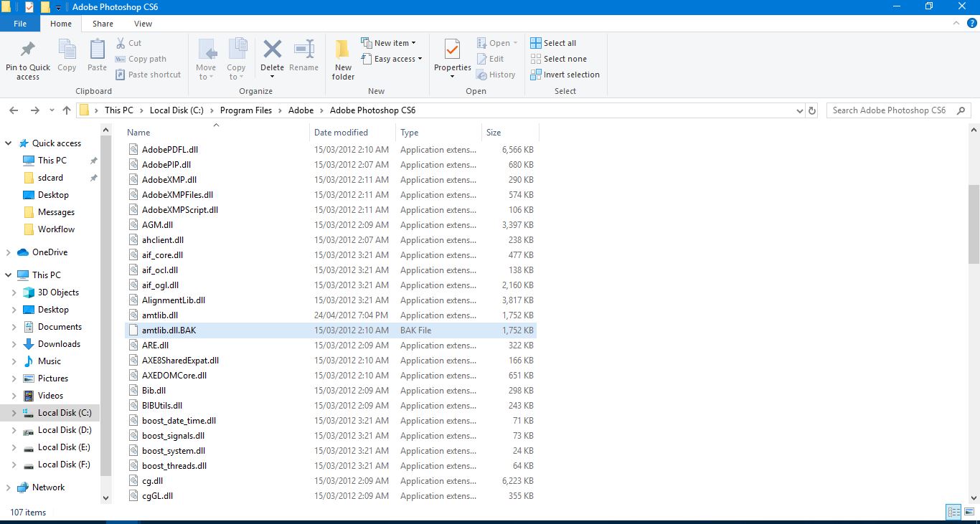Screen dimensions: 980x524
Task: Pin folder to Quick access
Action: pos(28,60)
